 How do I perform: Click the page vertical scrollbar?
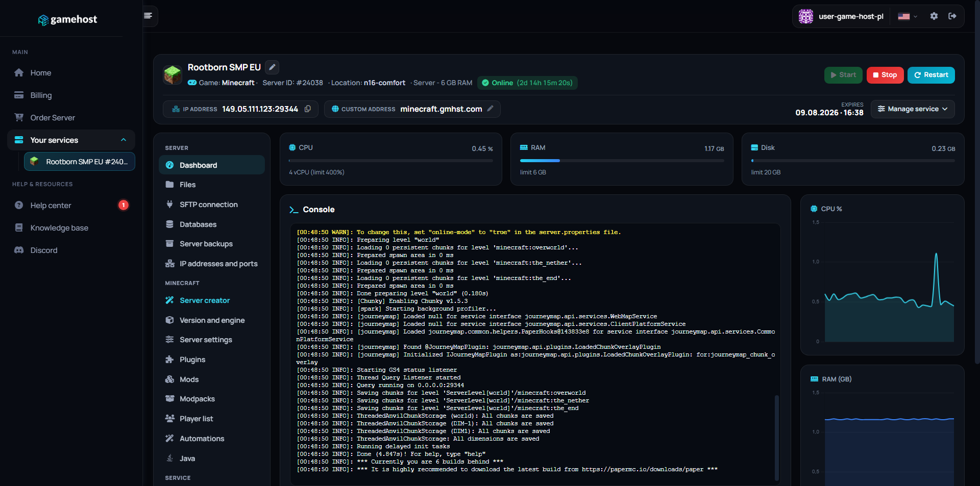coord(977,182)
